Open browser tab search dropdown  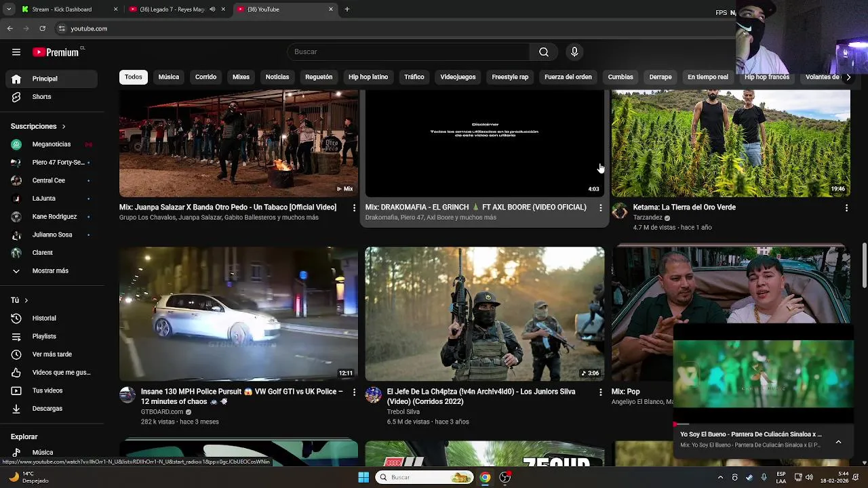[x=9, y=9]
